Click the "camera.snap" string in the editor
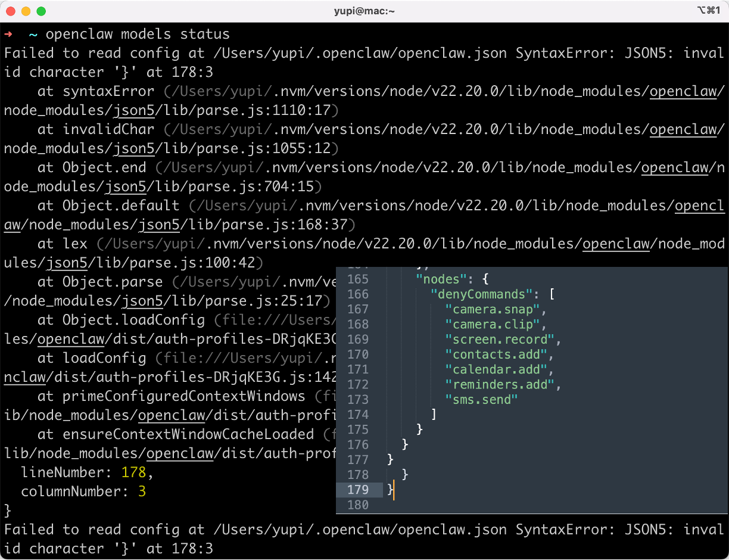Viewport: 729px width, 560px height. (x=493, y=309)
